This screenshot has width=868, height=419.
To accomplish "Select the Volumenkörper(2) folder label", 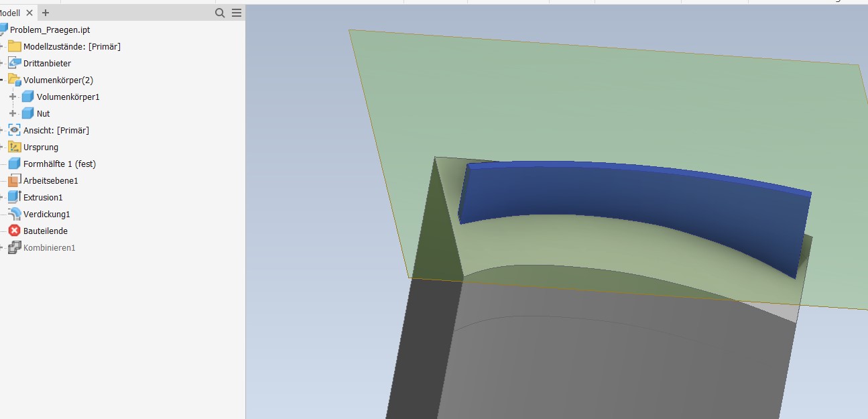I will tap(58, 80).
